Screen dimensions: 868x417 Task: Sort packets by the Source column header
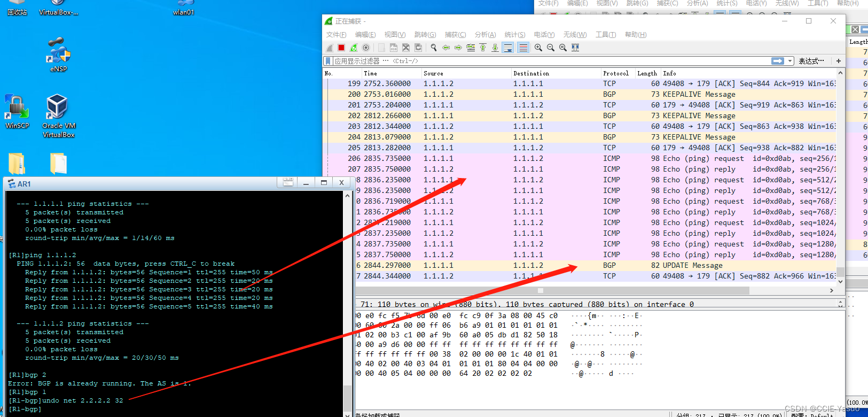[x=466, y=73]
